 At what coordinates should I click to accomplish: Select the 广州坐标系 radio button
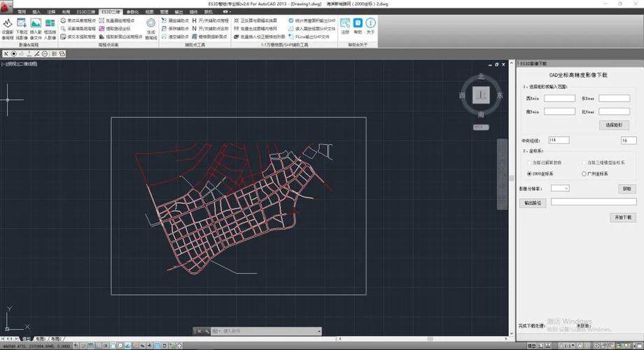(584, 174)
